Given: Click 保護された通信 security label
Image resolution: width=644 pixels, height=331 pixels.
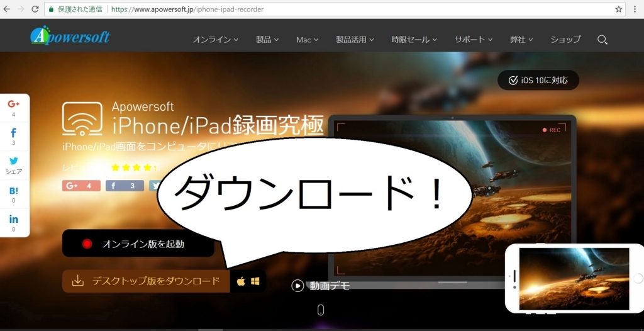Looking at the screenshot, I should click(x=80, y=9).
